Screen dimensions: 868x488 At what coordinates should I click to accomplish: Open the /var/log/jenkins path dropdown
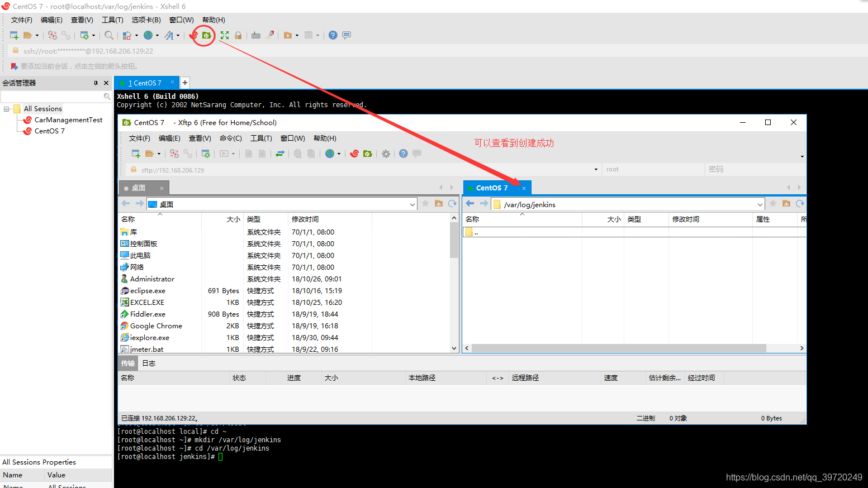760,204
